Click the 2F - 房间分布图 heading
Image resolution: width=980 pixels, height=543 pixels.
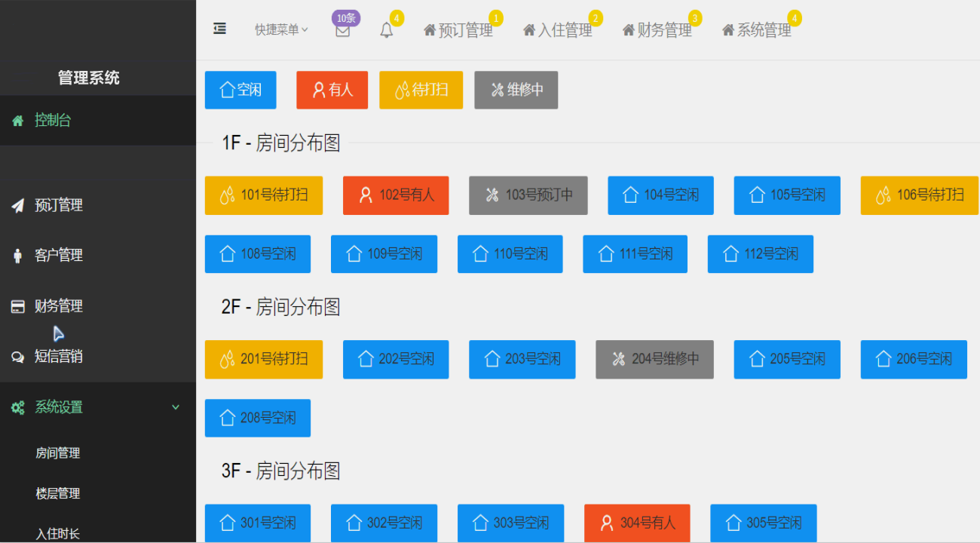(x=281, y=307)
